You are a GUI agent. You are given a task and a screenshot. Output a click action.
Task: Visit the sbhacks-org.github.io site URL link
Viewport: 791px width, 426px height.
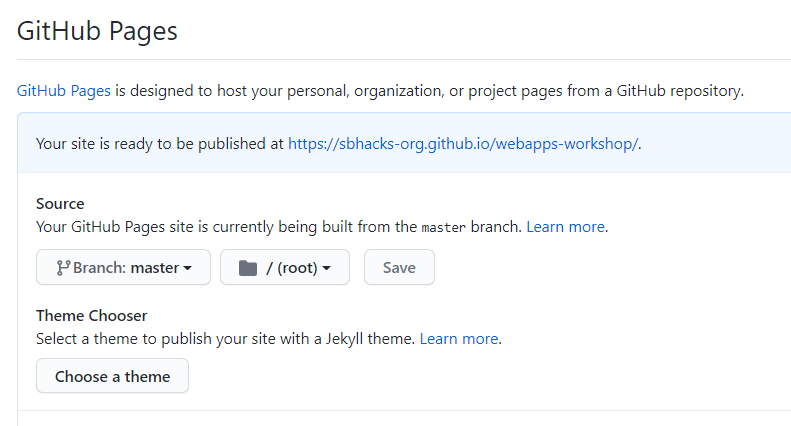tap(463, 143)
